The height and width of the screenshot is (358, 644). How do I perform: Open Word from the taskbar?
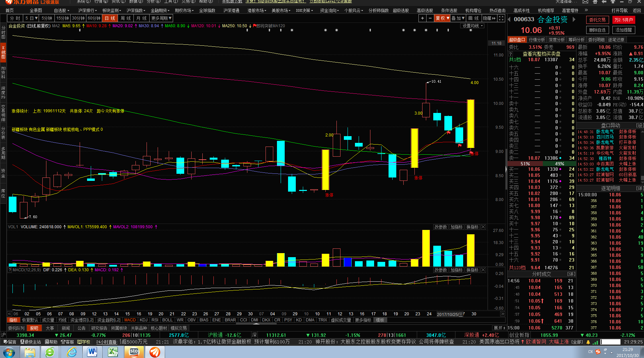92,352
